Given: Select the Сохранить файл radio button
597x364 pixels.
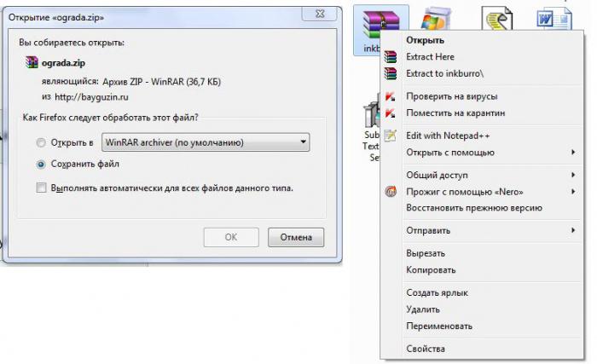Looking at the screenshot, I should (x=41, y=165).
